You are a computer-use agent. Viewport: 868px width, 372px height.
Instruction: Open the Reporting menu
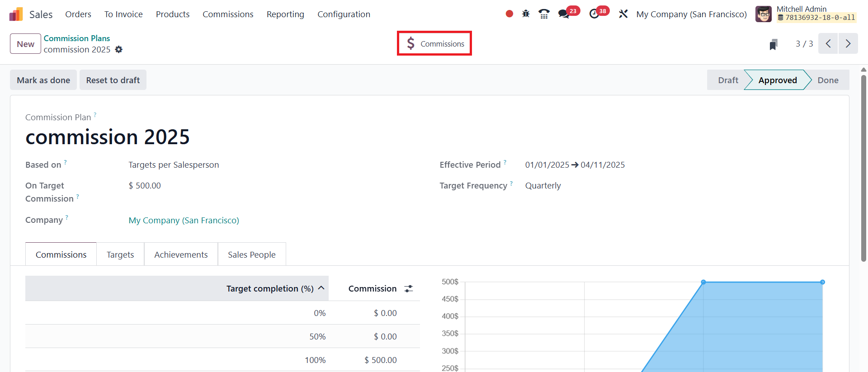click(x=285, y=14)
